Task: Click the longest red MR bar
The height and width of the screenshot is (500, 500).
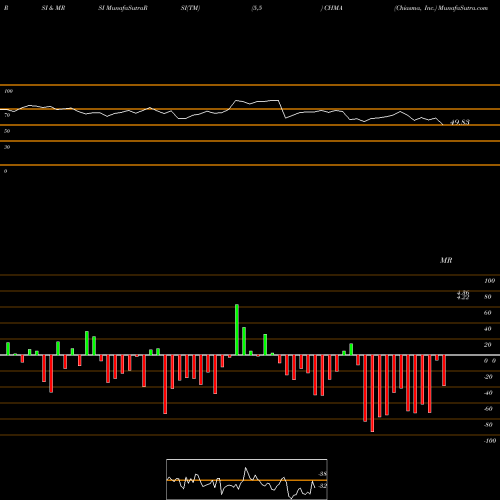Action: click(x=372, y=393)
